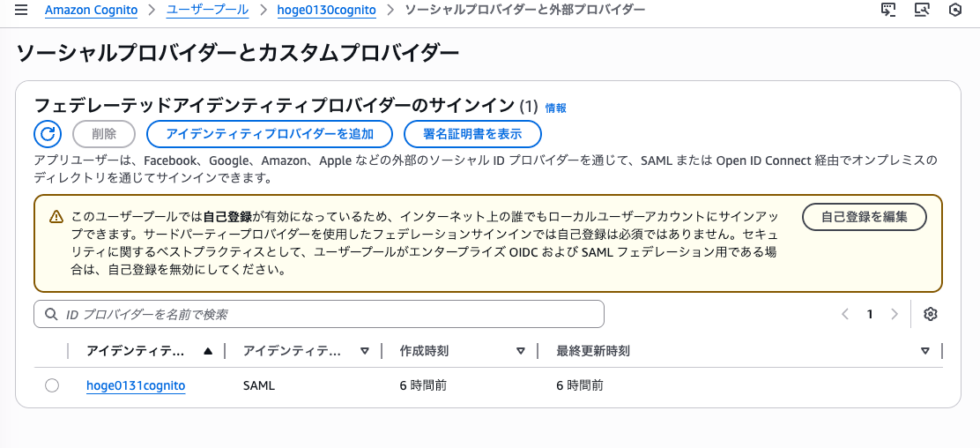Open the hamburger navigation menu
This screenshot has height=448, width=980.
21,11
